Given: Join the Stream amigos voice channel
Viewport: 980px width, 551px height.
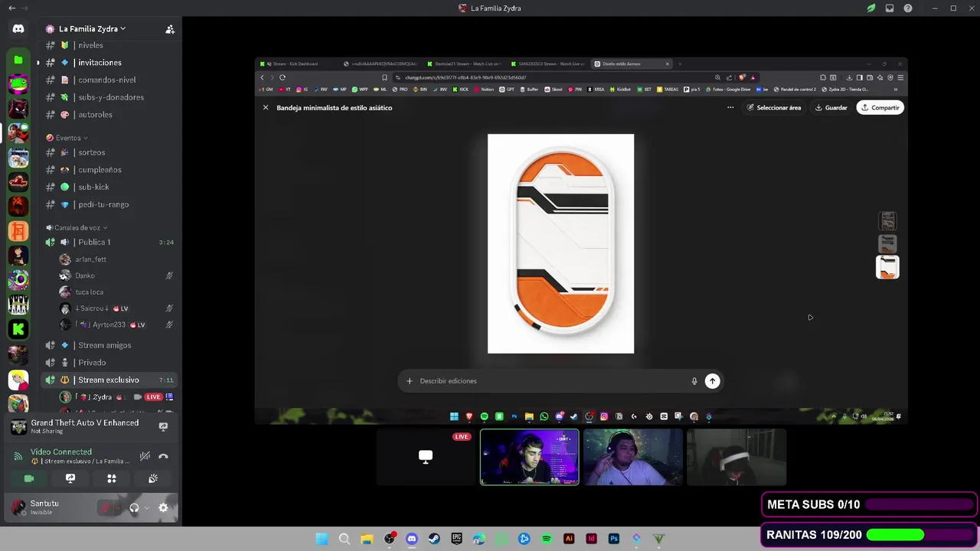Looking at the screenshot, I should click(x=109, y=345).
